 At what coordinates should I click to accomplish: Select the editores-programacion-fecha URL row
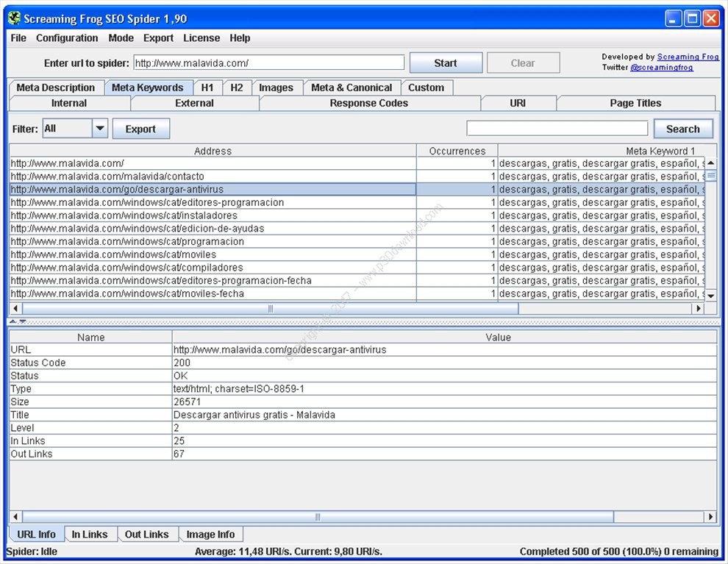[357, 280]
